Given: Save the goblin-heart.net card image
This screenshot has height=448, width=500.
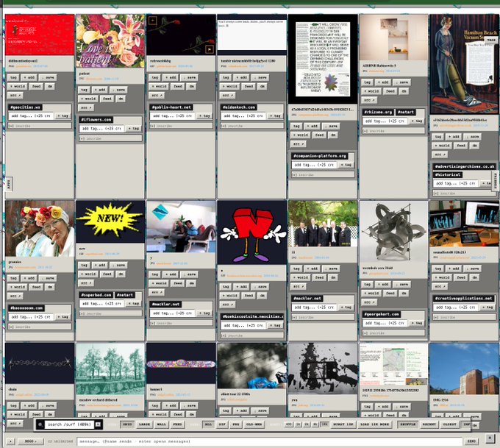Looking at the screenshot, I should click(x=190, y=77).
